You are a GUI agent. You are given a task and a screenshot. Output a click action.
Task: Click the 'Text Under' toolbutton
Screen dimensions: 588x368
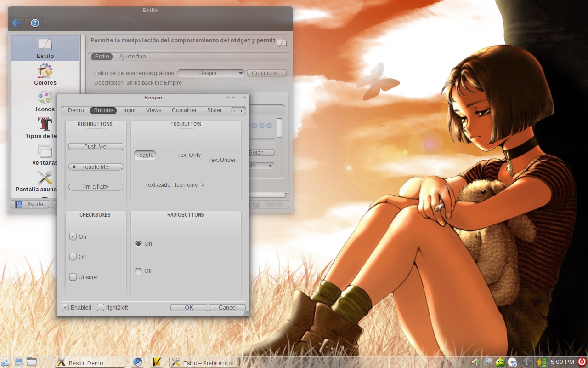(222, 160)
